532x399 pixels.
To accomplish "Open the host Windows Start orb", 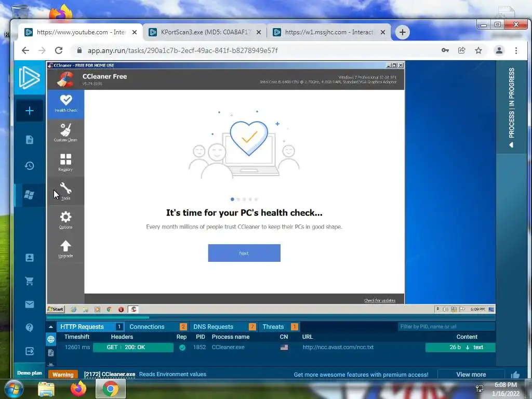I will pos(14,389).
